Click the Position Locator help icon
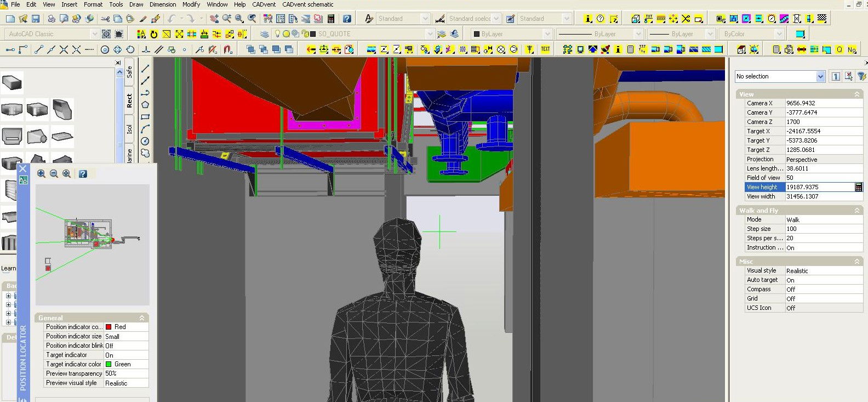868x402 pixels. point(83,174)
